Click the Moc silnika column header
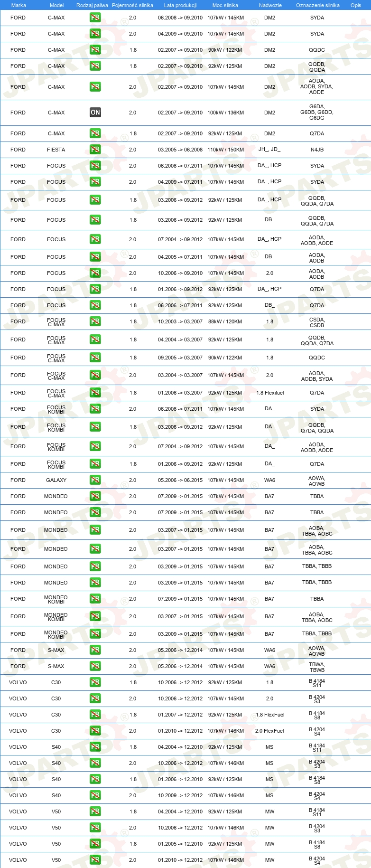The width and height of the screenshot is (371, 868). pyautogui.click(x=225, y=5)
